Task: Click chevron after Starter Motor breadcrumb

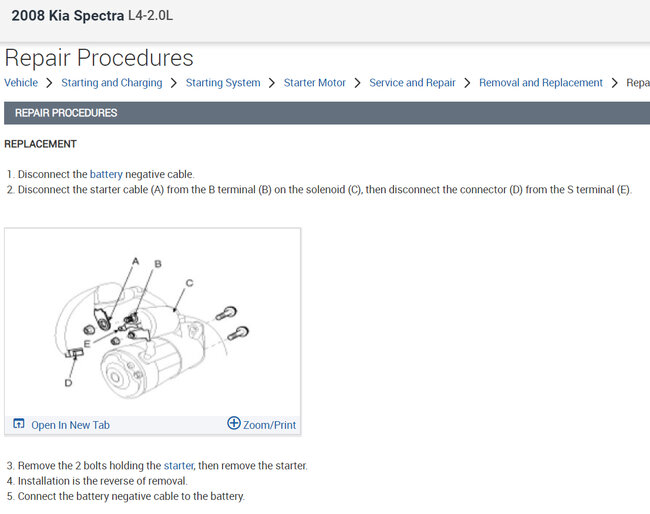Action: (x=357, y=83)
